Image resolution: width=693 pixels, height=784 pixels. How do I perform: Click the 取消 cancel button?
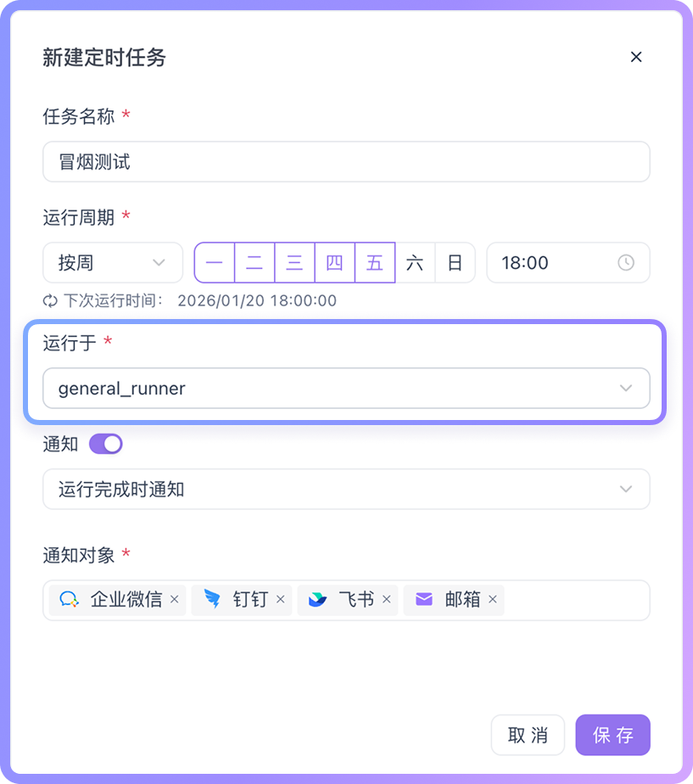[x=528, y=735]
